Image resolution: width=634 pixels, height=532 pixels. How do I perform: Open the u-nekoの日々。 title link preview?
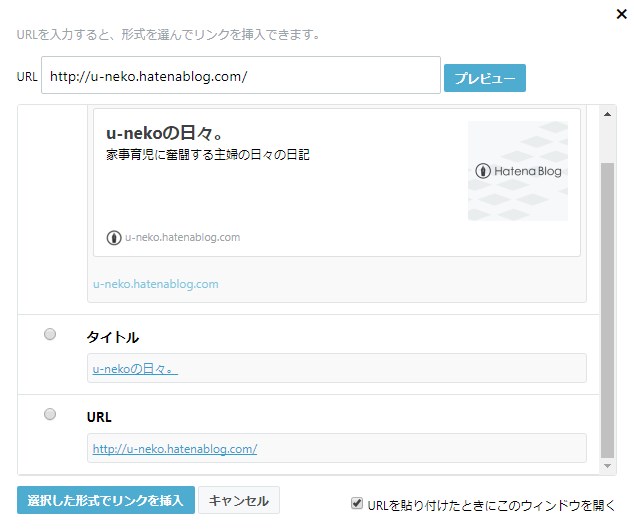click(x=135, y=369)
